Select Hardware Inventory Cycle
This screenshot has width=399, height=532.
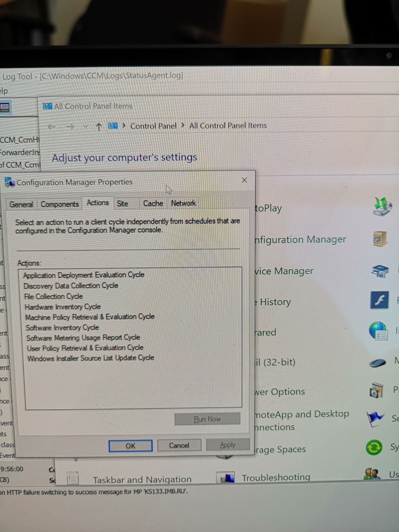point(63,307)
